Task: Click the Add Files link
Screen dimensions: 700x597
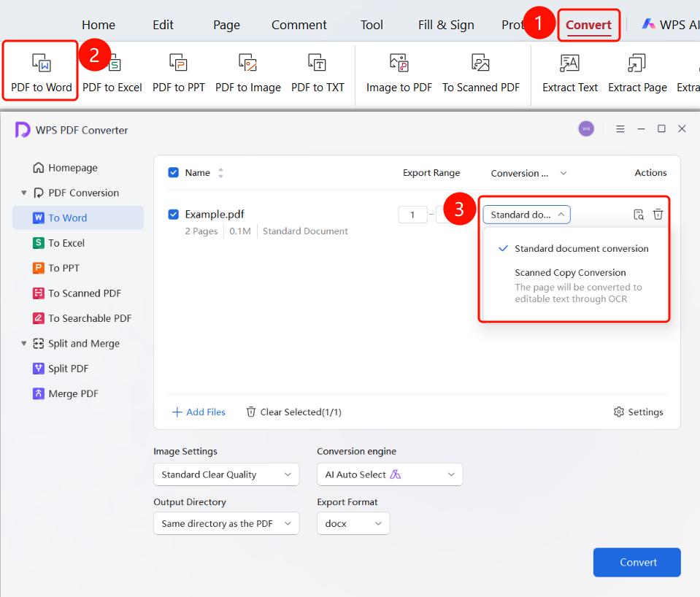Action: click(199, 412)
